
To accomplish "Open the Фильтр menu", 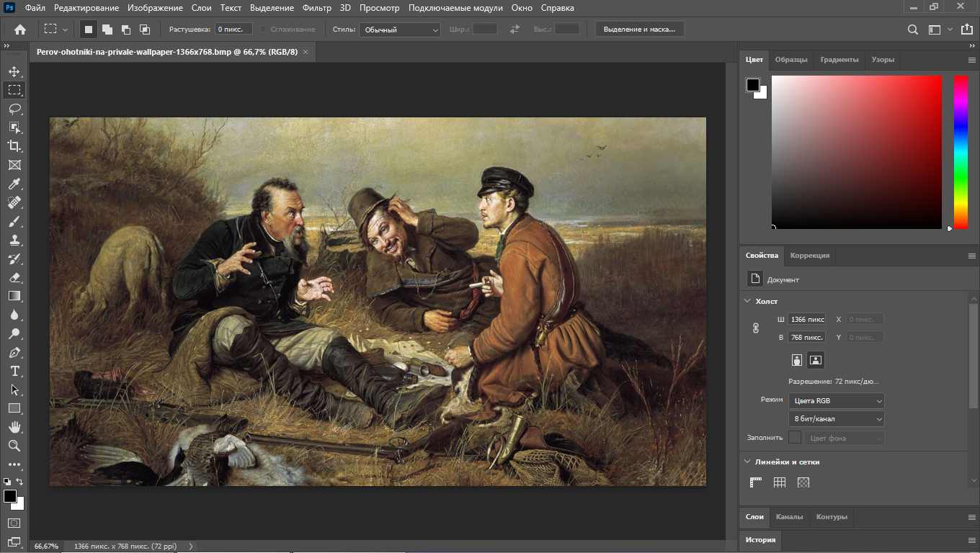I will 317,8.
